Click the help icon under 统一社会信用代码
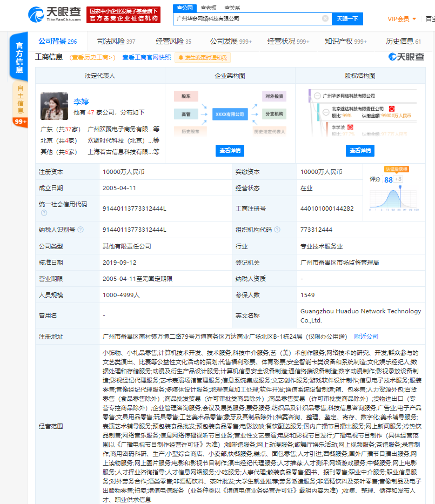 pos(44,213)
